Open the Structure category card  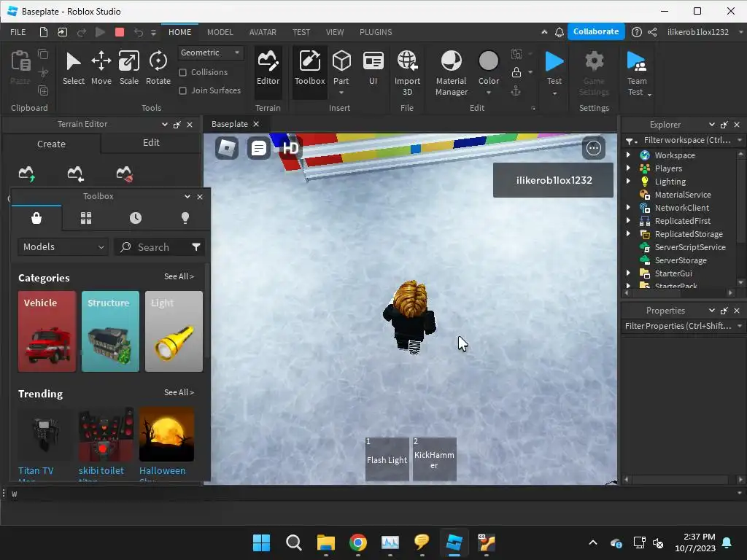111,332
